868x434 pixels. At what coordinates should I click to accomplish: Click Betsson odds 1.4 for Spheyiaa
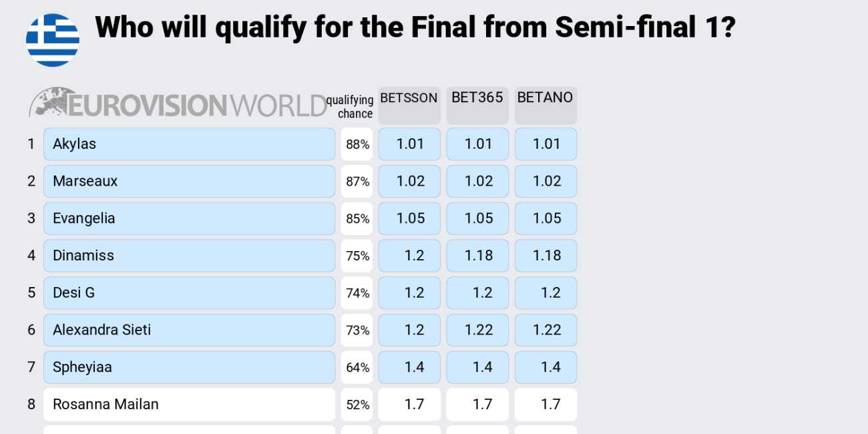(x=409, y=367)
